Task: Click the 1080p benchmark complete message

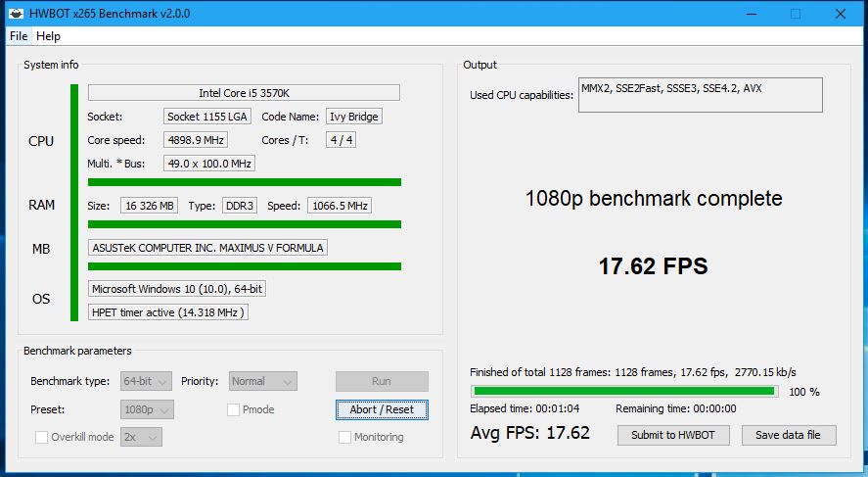Action: click(654, 198)
